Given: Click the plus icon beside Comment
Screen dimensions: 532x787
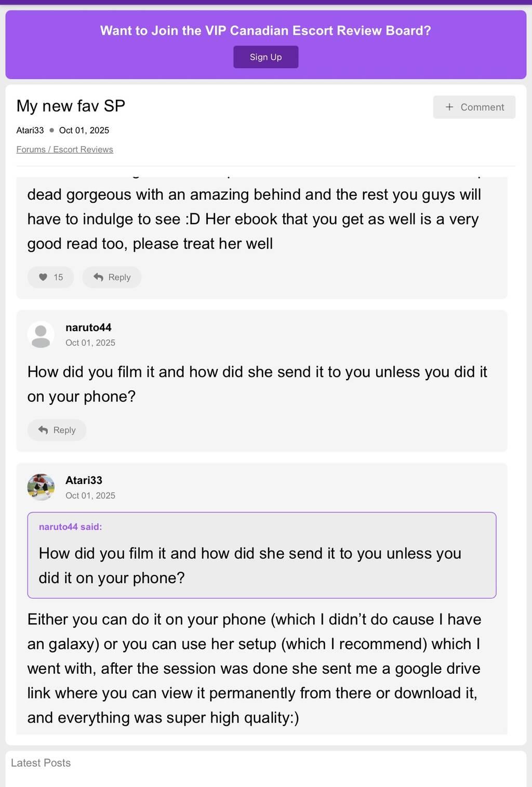Looking at the screenshot, I should 449,107.
